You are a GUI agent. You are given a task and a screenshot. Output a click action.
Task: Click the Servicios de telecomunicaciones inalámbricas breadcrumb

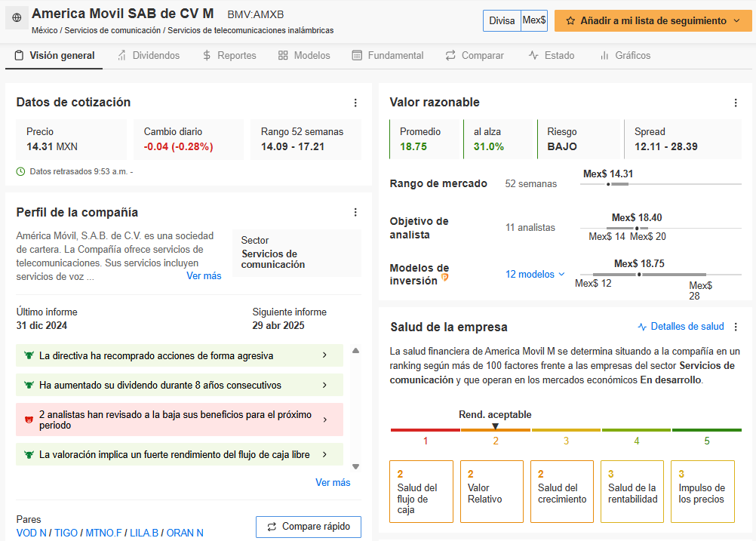click(250, 30)
